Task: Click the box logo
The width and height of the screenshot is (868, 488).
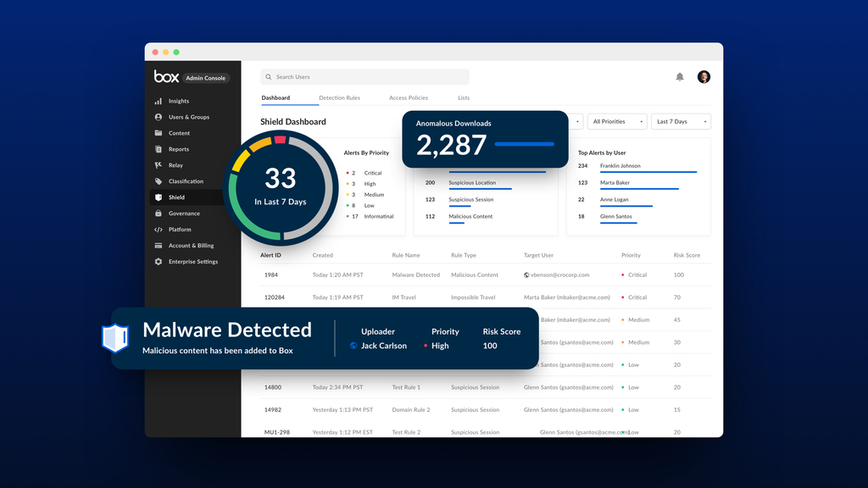Action: 166,76
